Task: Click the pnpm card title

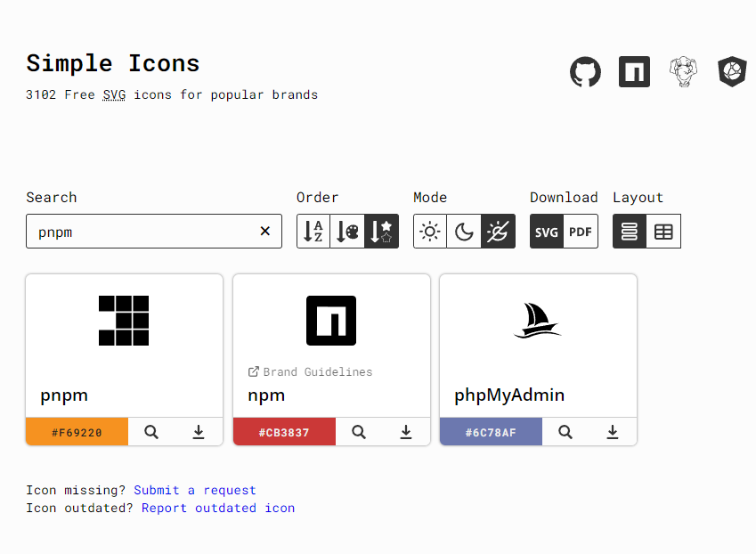Action: point(64,395)
